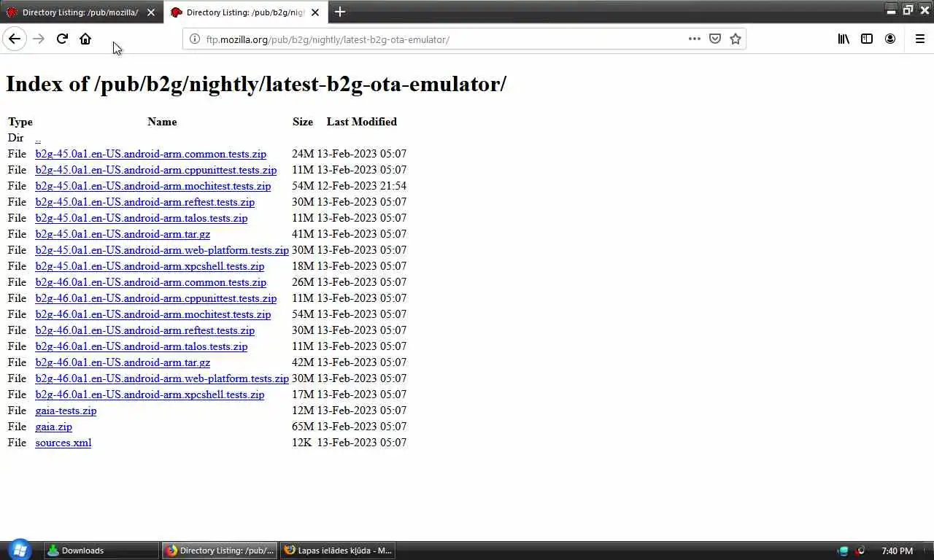Open the gaia.zip link
934x560 pixels.
[x=53, y=427]
